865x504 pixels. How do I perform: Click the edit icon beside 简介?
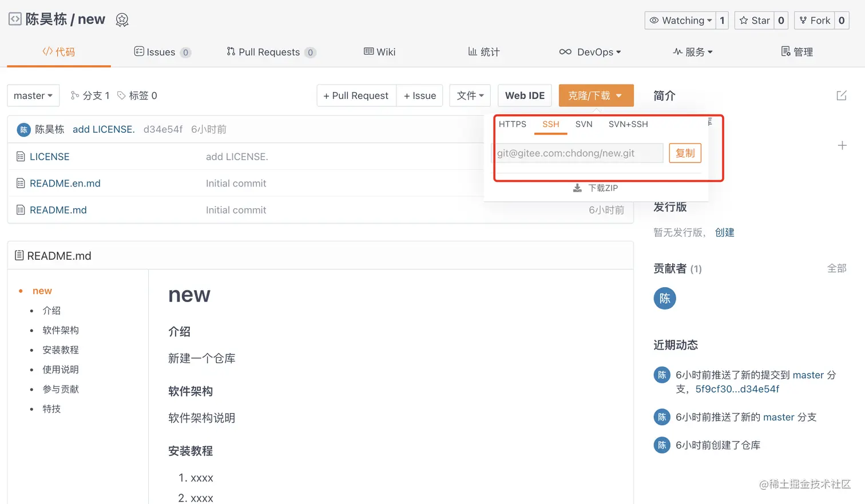click(x=842, y=96)
